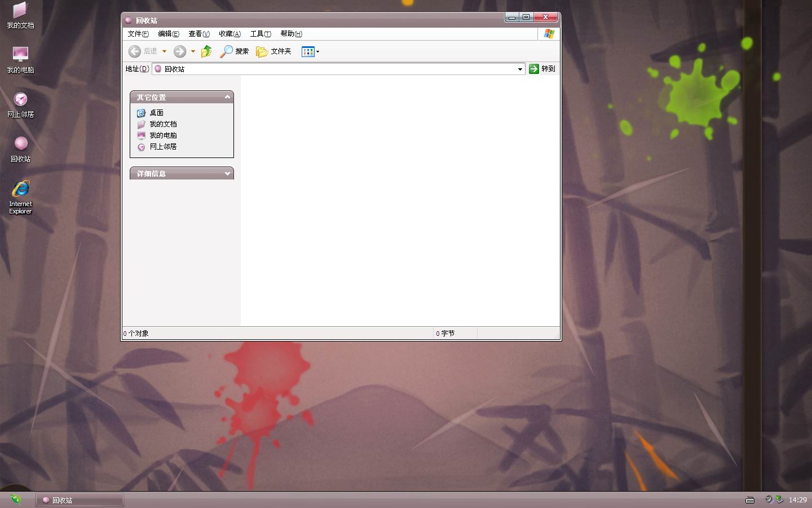This screenshot has height=508, width=812.
Task: Open 网上邻居 link in sidebar
Action: click(x=157, y=147)
